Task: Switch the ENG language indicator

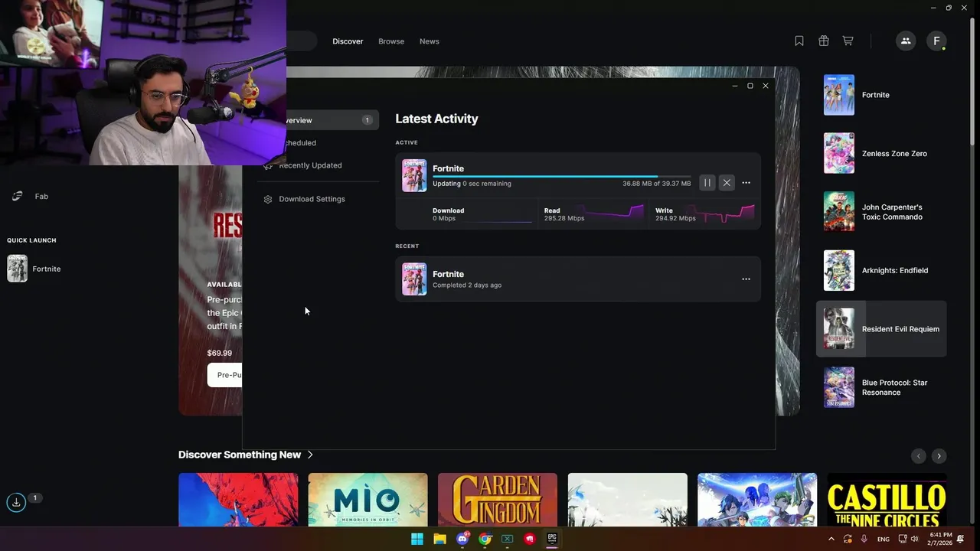Action: pos(883,539)
